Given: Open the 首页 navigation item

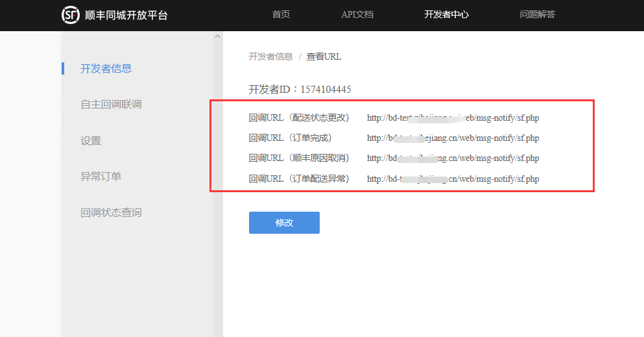Looking at the screenshot, I should 281,14.
